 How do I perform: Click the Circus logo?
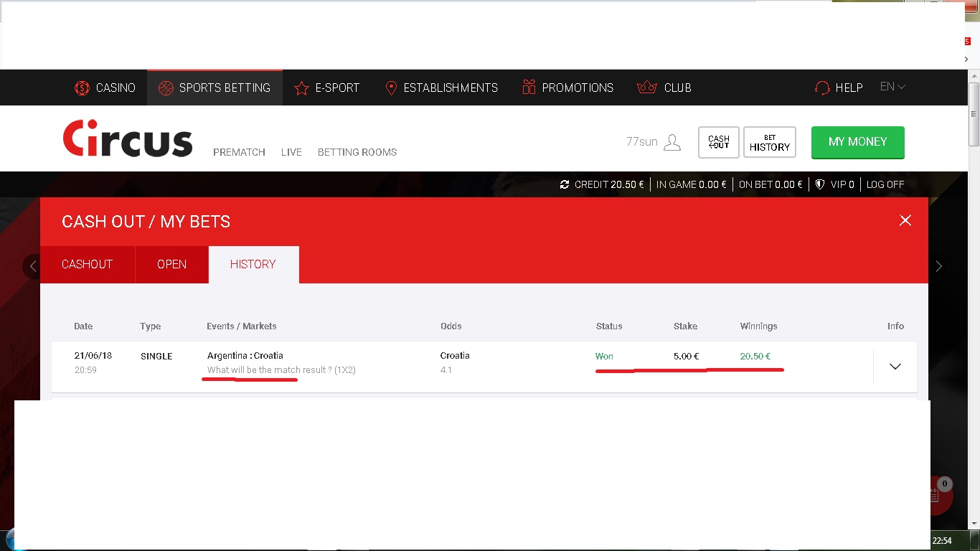click(128, 138)
